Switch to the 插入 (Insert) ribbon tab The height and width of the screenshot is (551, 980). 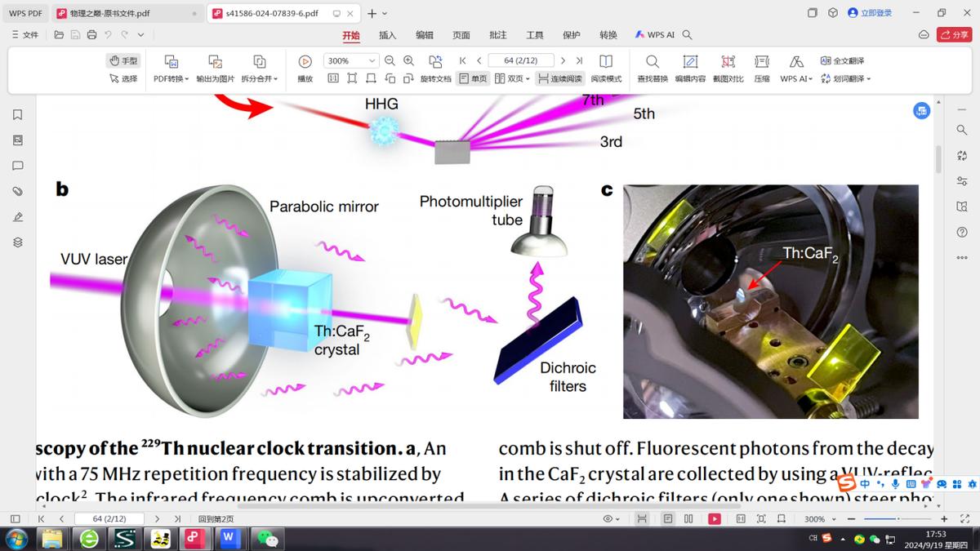(387, 35)
